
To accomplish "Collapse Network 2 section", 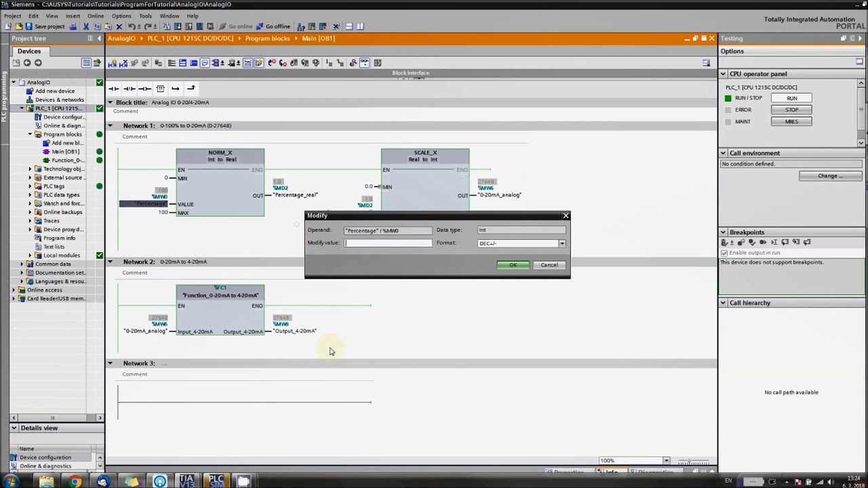I will pos(110,262).
